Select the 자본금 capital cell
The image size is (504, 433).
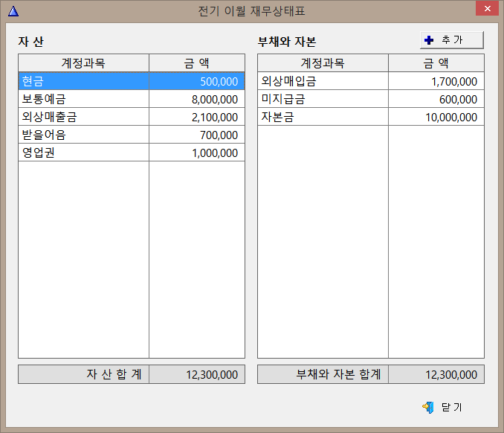(x=323, y=117)
